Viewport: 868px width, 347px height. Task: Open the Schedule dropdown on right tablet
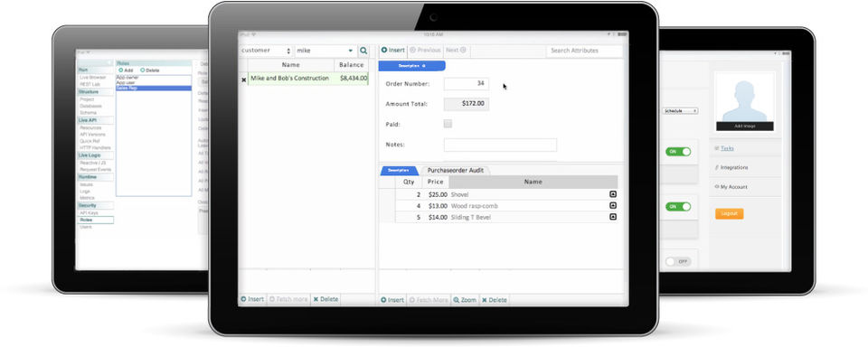(680, 111)
